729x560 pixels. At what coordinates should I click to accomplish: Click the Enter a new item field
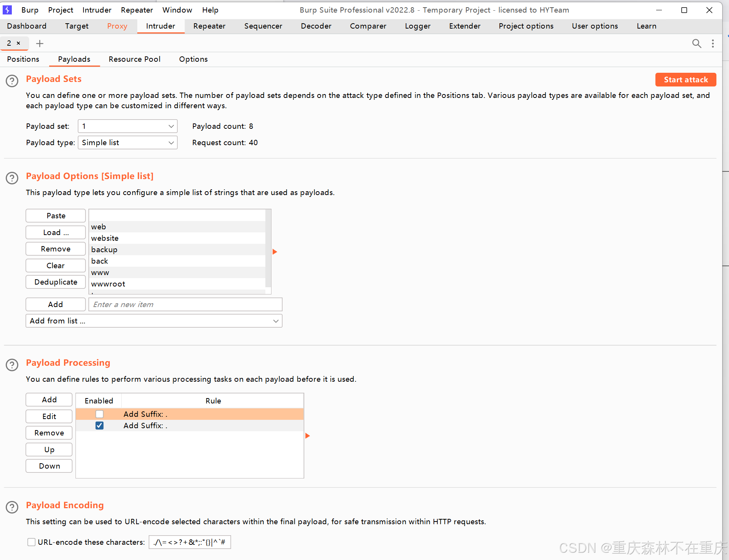[x=185, y=304]
